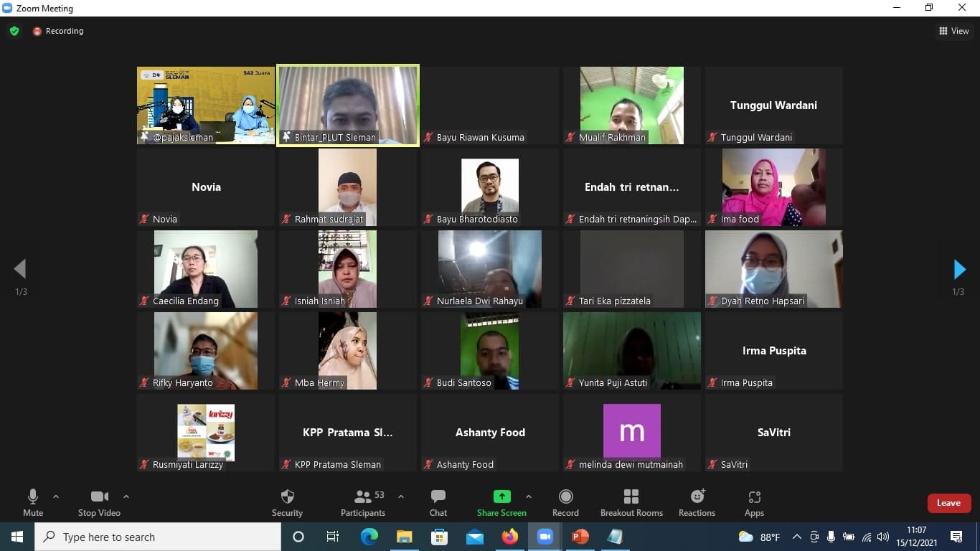Expand video options arrow next to Stop Video
This screenshot has width=980, height=551.
pos(126,496)
